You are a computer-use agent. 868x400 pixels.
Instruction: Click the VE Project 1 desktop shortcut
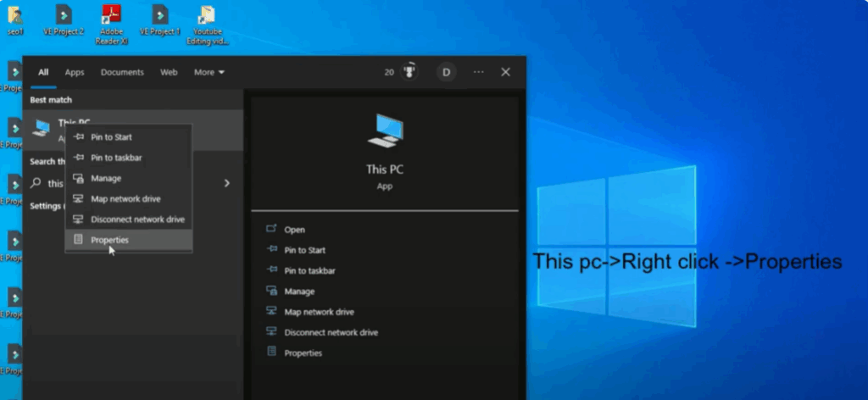(x=159, y=16)
